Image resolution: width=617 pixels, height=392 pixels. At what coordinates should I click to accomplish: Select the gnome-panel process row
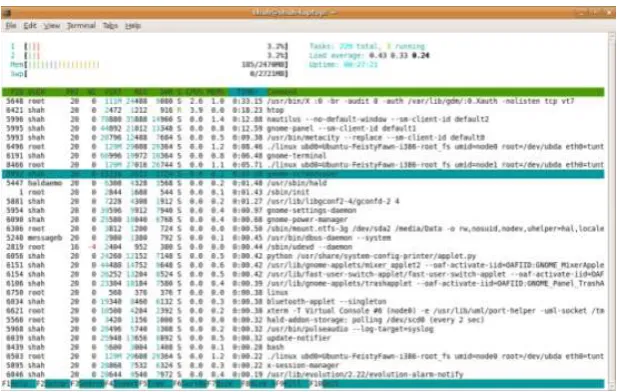[x=303, y=128]
